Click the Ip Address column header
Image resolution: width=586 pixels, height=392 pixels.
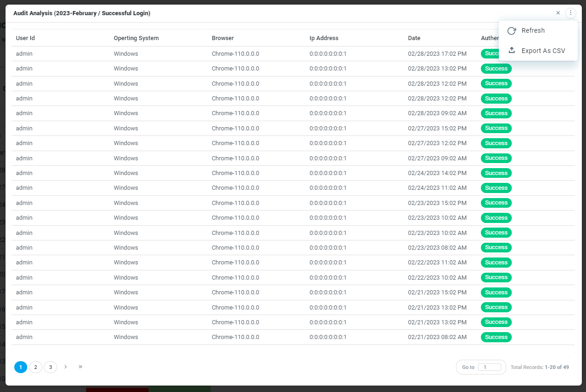[324, 38]
